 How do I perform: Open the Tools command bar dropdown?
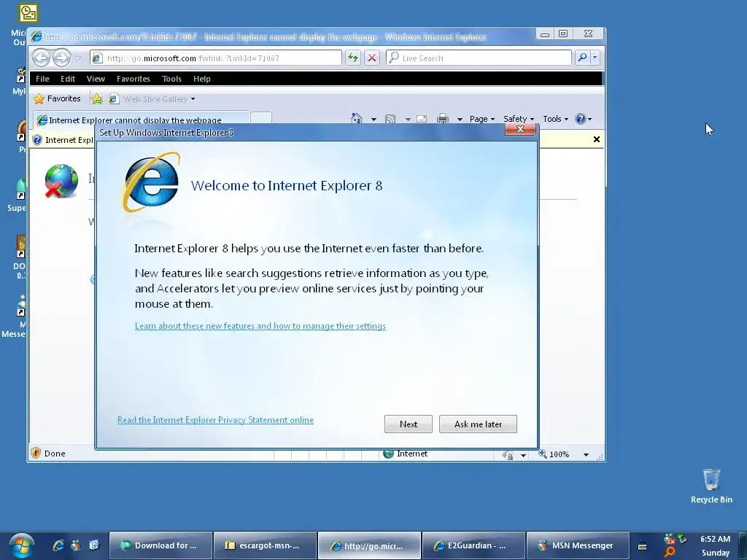tap(555, 119)
